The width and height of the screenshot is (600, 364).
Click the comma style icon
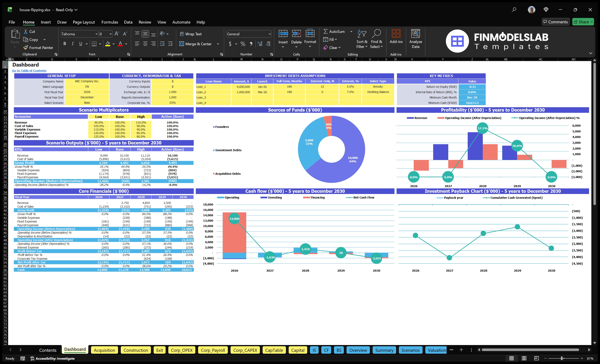pos(251,44)
